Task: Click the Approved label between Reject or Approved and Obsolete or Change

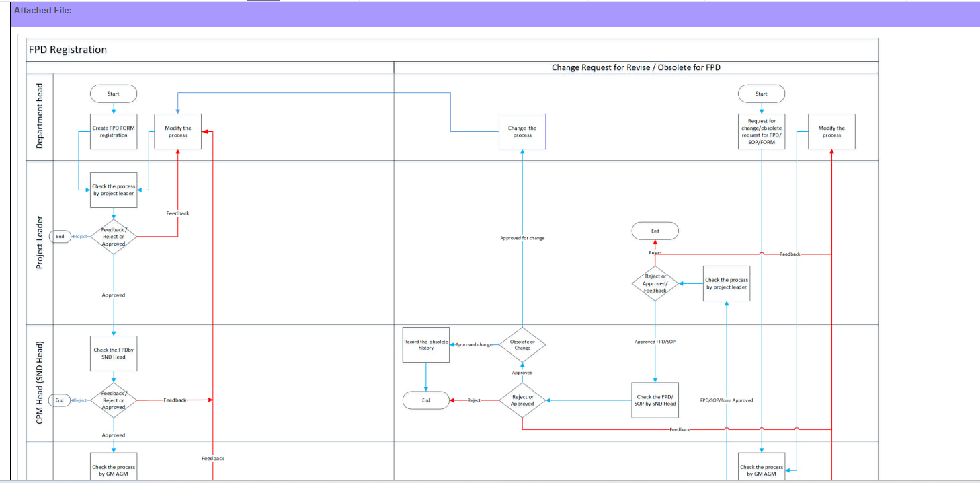Action: tap(522, 373)
